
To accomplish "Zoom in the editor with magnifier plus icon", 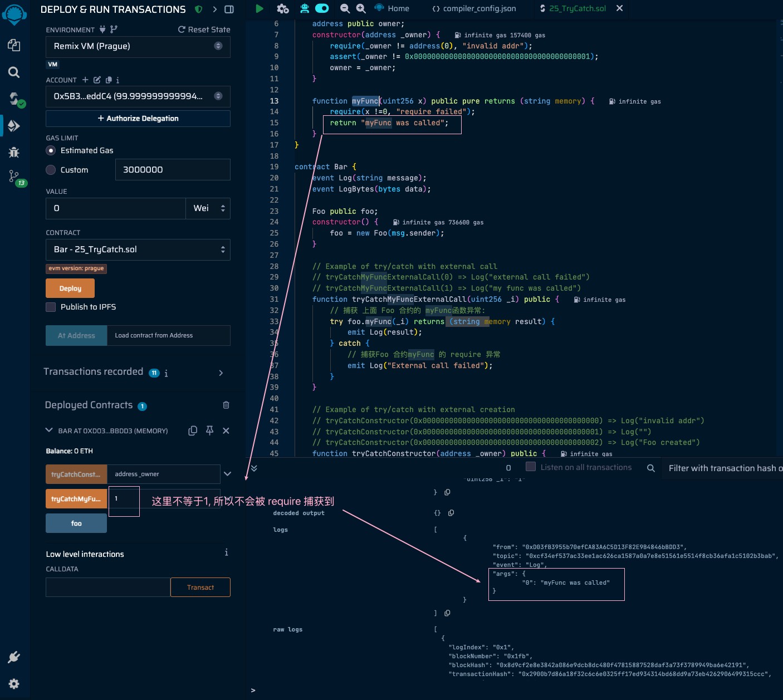I will (360, 8).
